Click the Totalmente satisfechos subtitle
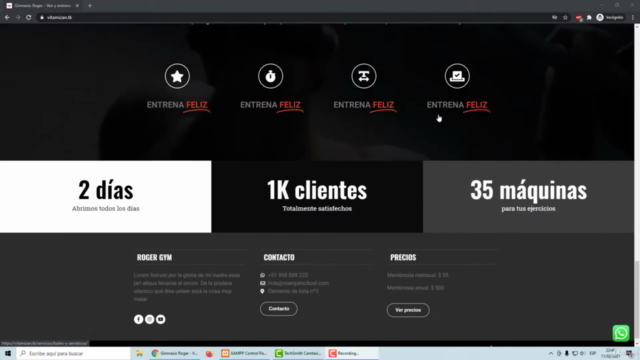 pos(317,209)
